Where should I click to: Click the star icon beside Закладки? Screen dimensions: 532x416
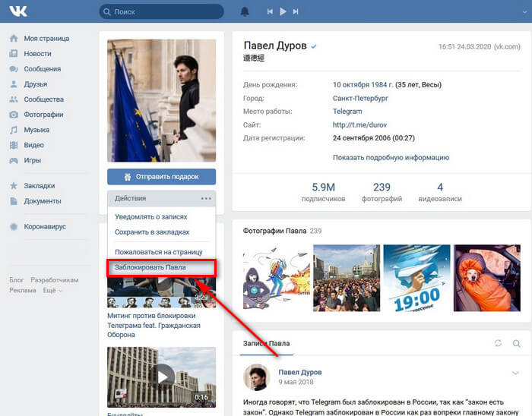[x=14, y=186]
